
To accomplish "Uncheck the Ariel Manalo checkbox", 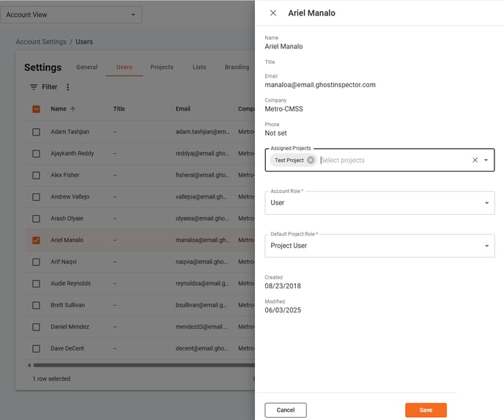I will (x=37, y=240).
